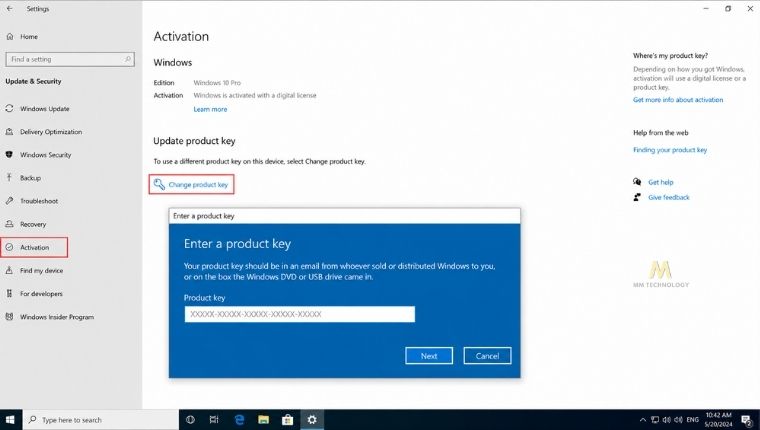Open File Explorer from the taskbar
The image size is (760, 430).
(263, 420)
